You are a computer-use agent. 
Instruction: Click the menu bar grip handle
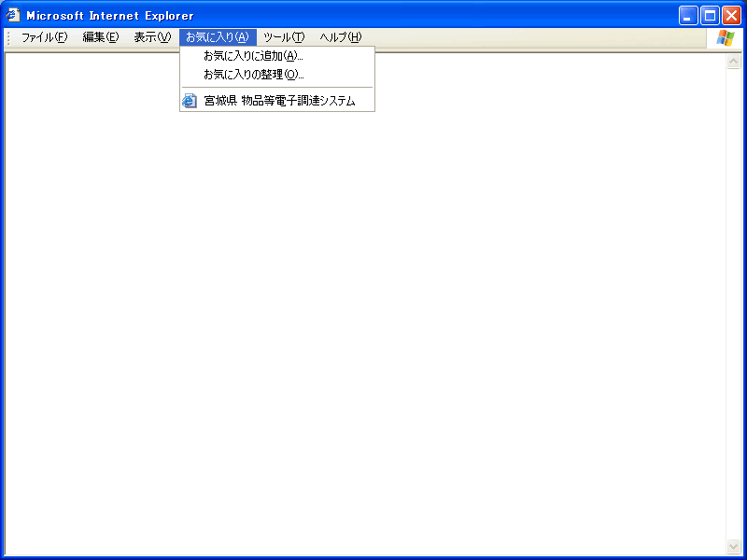9,37
